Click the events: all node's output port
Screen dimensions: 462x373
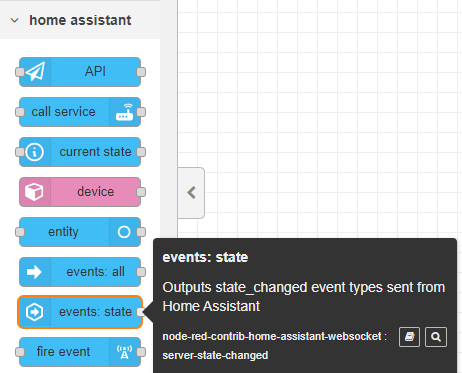click(x=141, y=272)
